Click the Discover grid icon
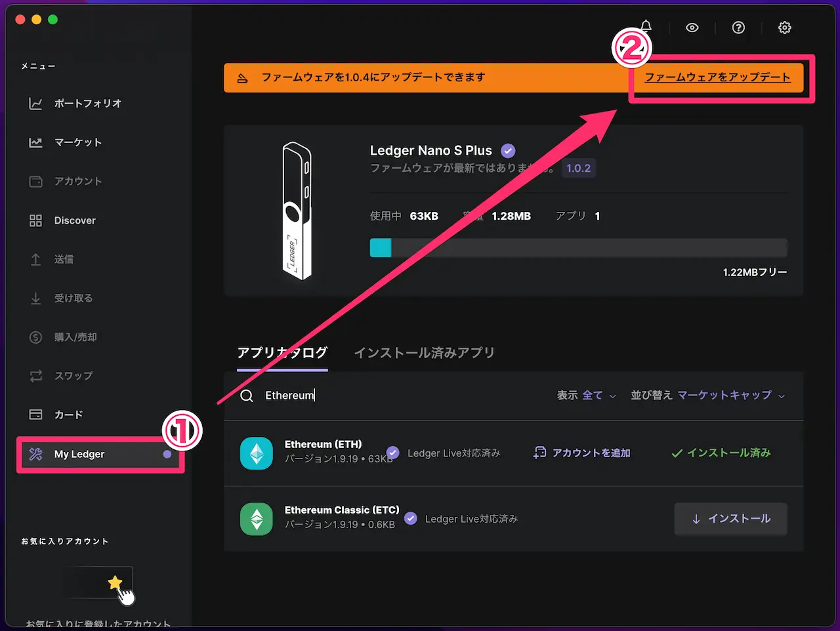 coord(35,220)
